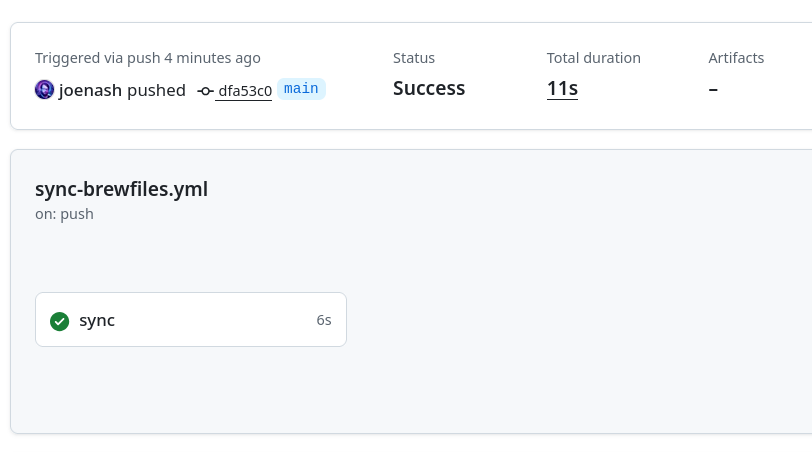This screenshot has height=452, width=812.
Task: Click the dash under Artifacts
Action: pos(713,89)
